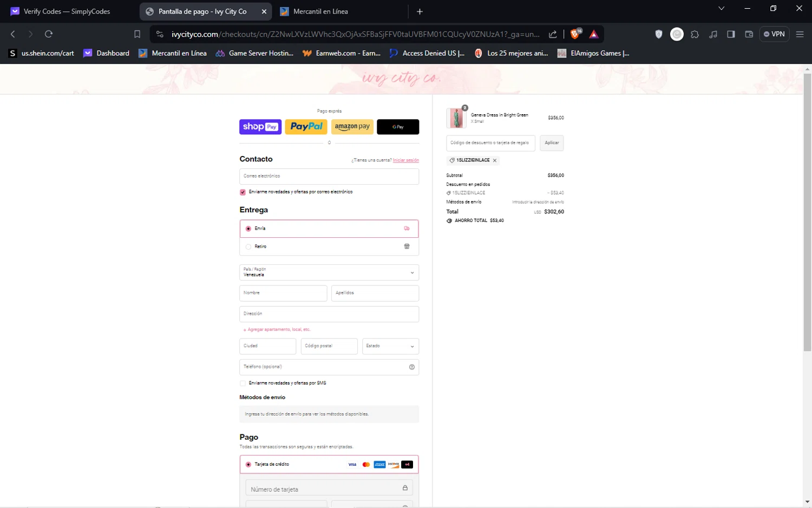
Task: Click the Teléfono (opcional) input field
Action: (329, 367)
